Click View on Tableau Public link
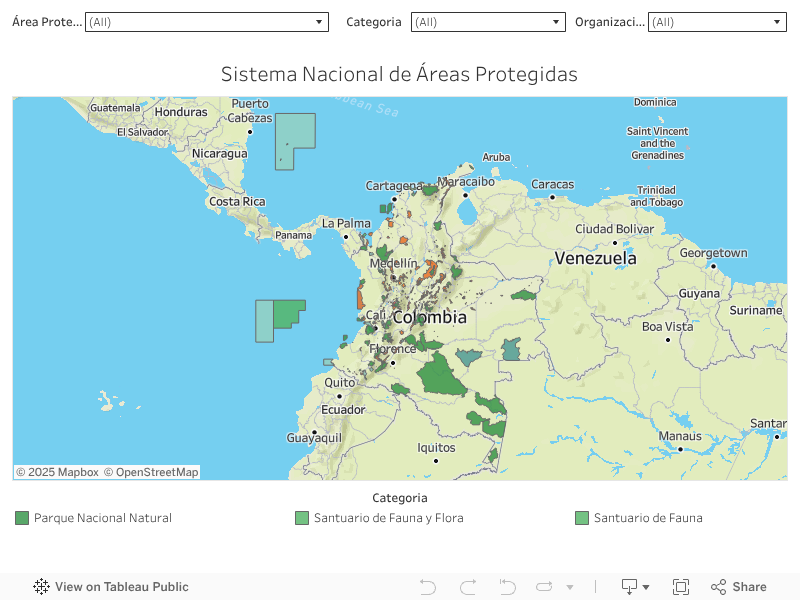 click(x=122, y=587)
